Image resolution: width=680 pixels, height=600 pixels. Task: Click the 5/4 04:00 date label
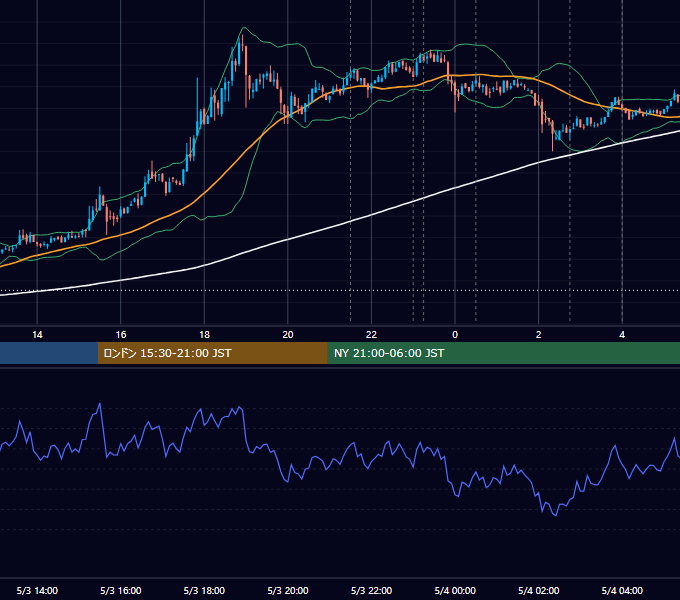pos(622,590)
